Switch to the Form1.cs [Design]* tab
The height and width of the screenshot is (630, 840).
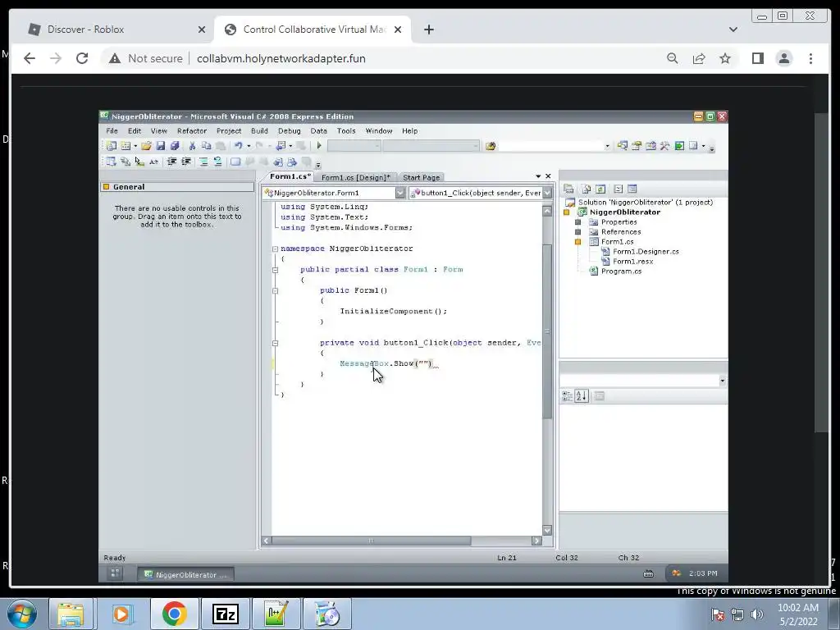[x=356, y=177]
